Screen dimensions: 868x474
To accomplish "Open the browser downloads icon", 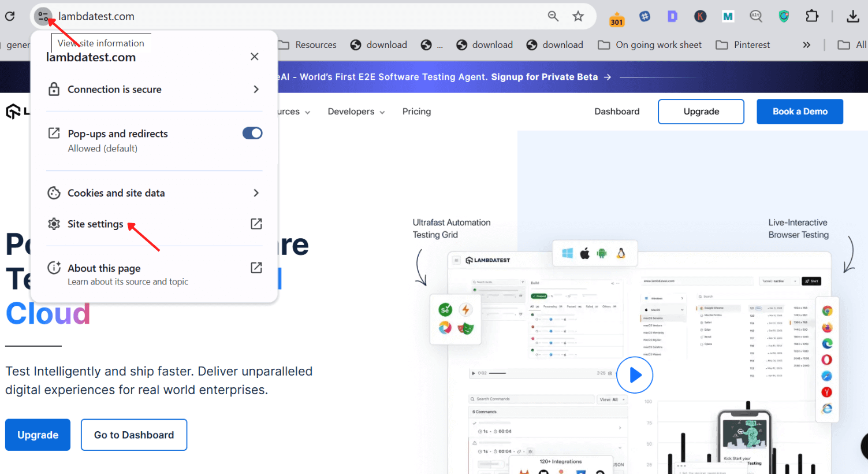I will (x=852, y=16).
